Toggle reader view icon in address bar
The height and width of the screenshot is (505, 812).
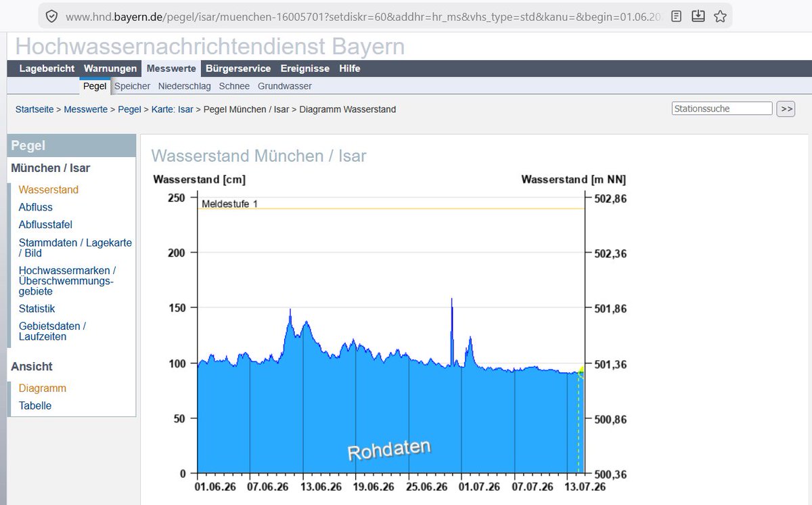point(676,16)
